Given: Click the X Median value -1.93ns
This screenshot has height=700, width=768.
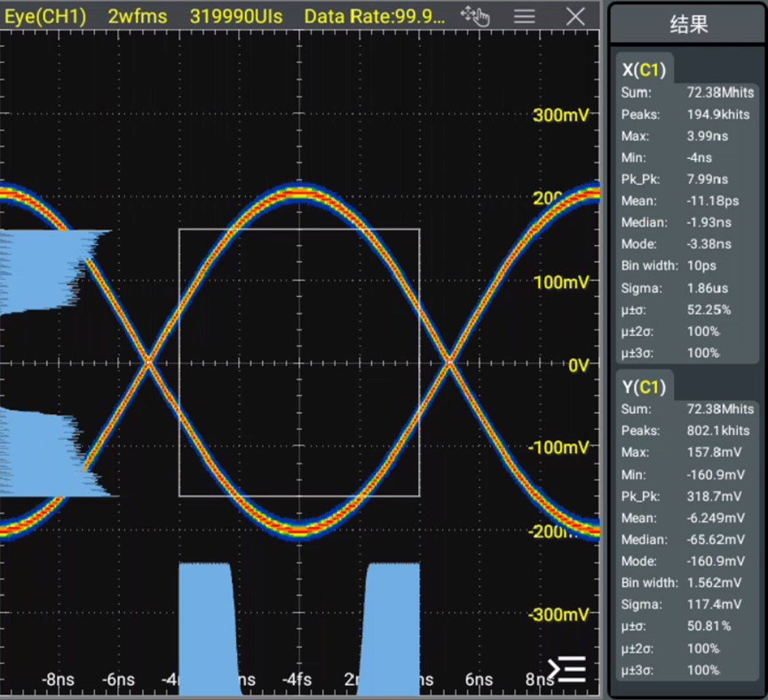Looking at the screenshot, I should tap(709, 222).
